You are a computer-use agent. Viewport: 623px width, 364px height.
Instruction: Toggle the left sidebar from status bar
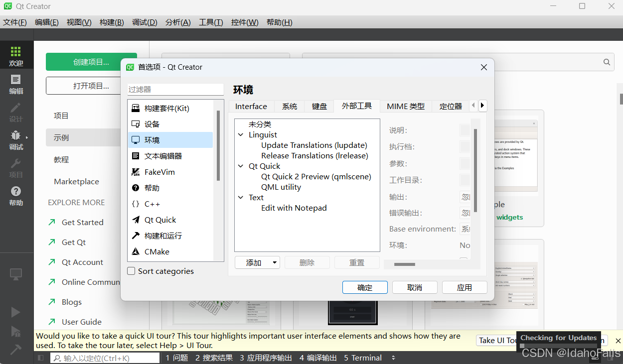tap(41, 358)
